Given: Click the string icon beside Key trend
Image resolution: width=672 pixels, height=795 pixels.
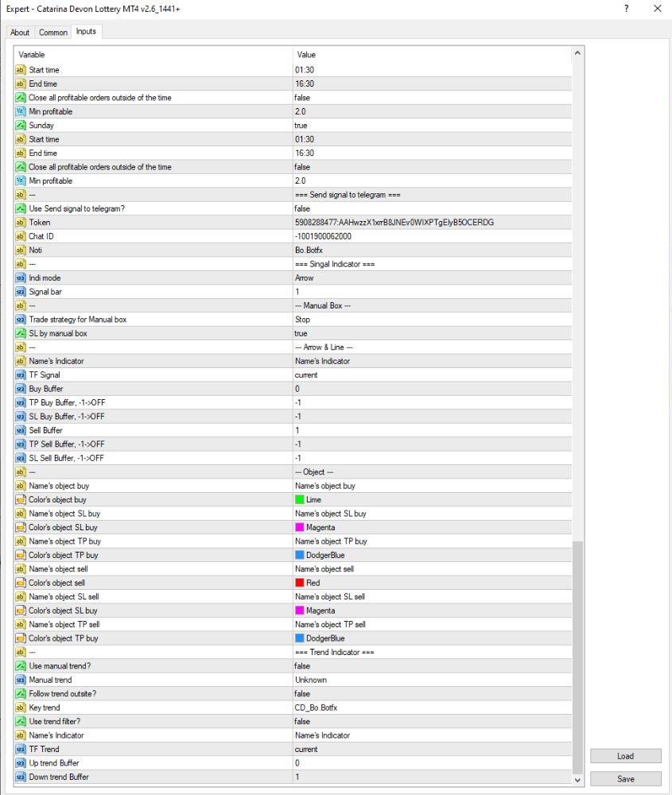Looking at the screenshot, I should (x=21, y=708).
